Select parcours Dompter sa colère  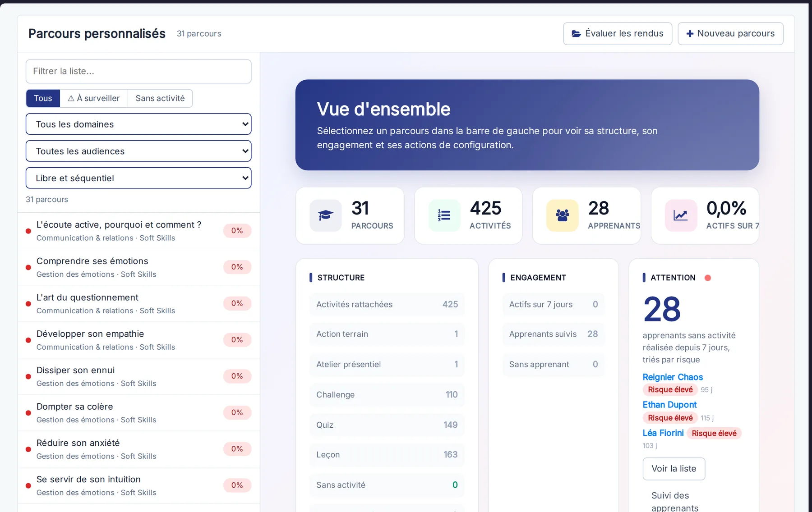(138, 413)
